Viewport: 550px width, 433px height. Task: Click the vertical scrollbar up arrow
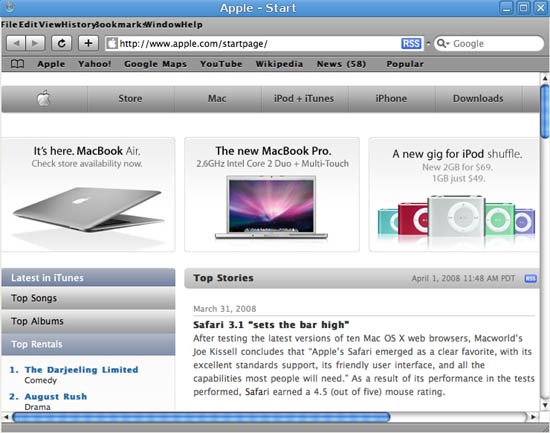point(545,78)
